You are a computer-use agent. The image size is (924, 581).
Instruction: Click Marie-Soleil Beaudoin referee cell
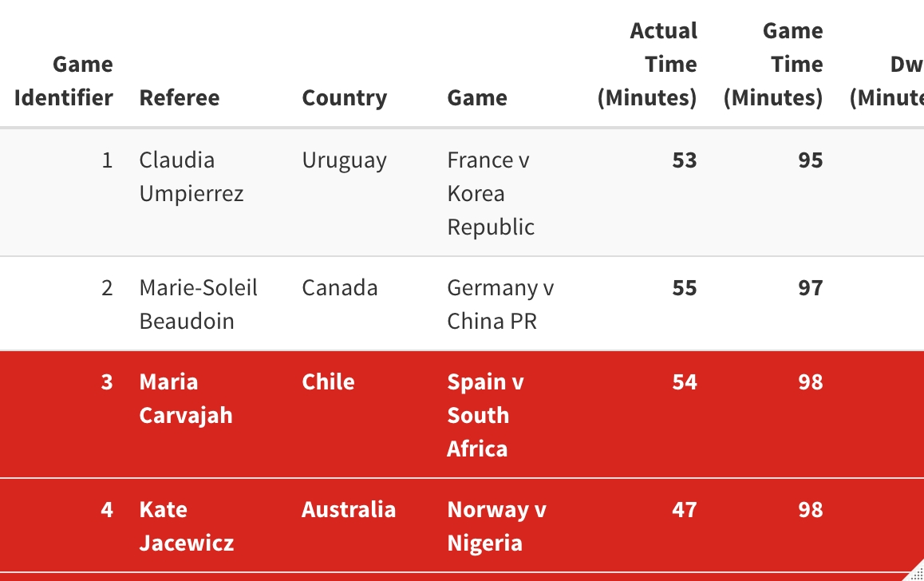coord(199,304)
